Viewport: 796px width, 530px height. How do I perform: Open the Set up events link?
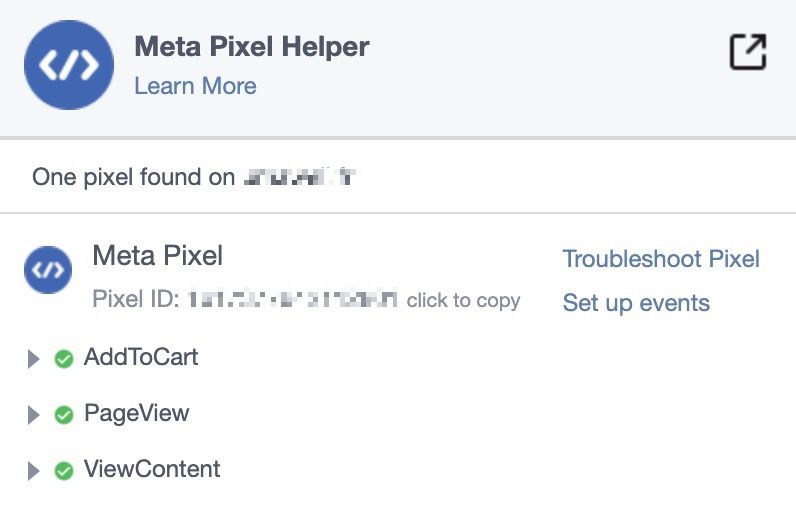coord(636,303)
